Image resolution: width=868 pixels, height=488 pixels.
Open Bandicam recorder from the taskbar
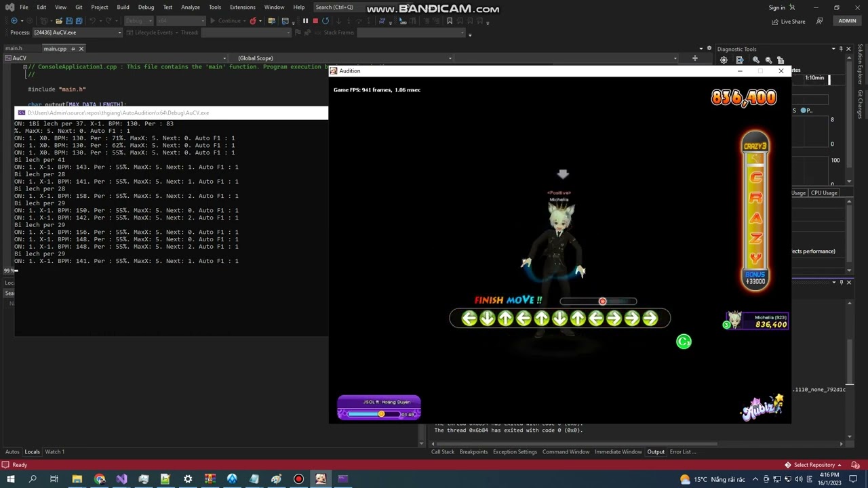click(298, 479)
